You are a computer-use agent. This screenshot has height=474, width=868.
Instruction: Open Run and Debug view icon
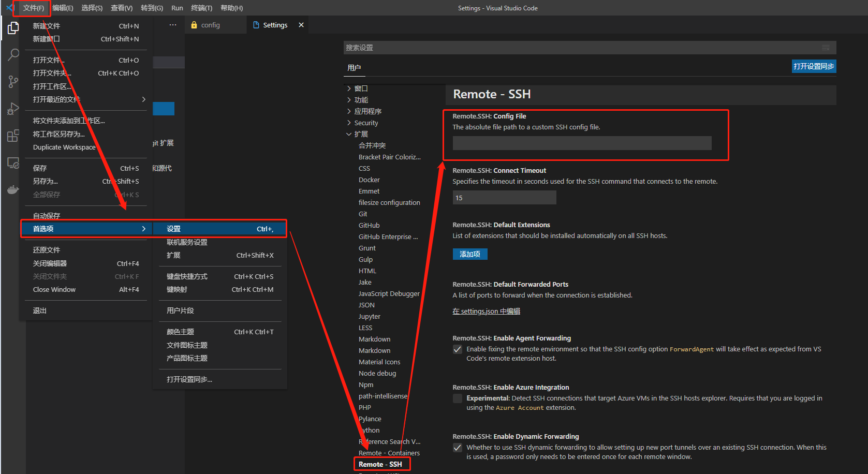pyautogui.click(x=13, y=109)
